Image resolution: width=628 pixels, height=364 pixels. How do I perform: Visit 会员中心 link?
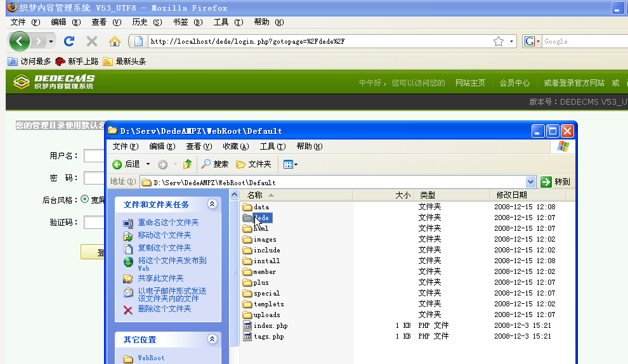[514, 83]
